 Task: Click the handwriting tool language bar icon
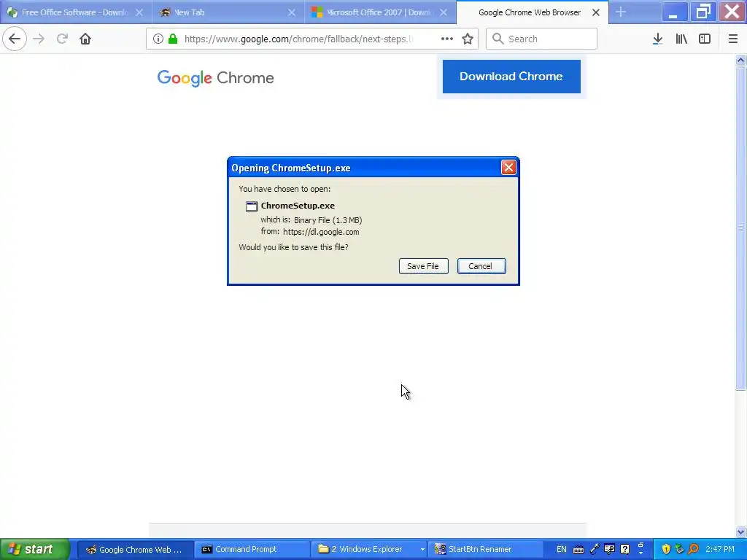click(609, 550)
